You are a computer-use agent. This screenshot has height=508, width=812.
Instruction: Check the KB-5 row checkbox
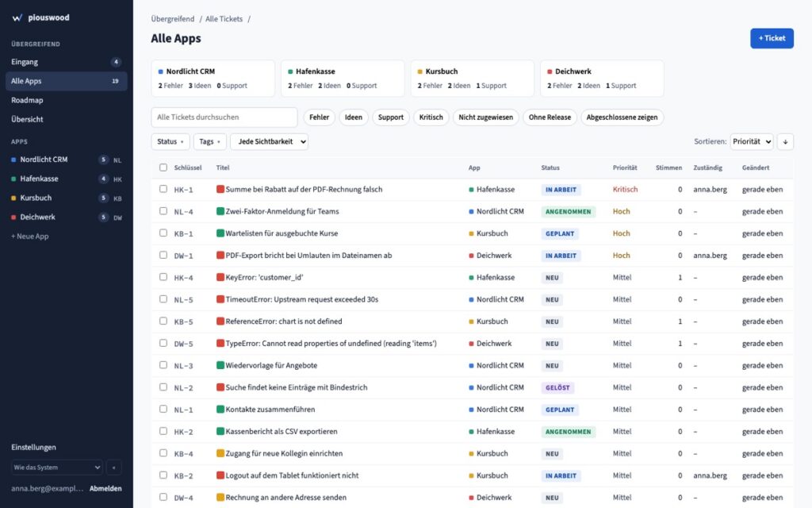click(x=163, y=321)
